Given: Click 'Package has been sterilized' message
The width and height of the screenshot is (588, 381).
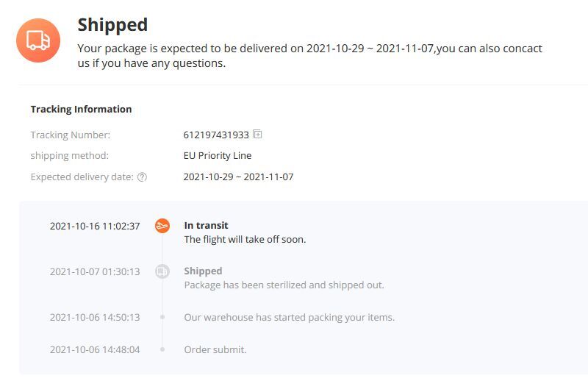Looking at the screenshot, I should tap(284, 285).
